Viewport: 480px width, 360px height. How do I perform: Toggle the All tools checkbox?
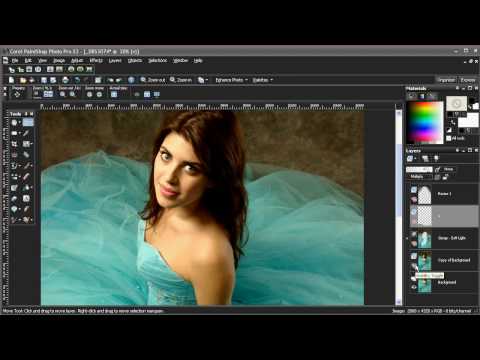point(449,138)
